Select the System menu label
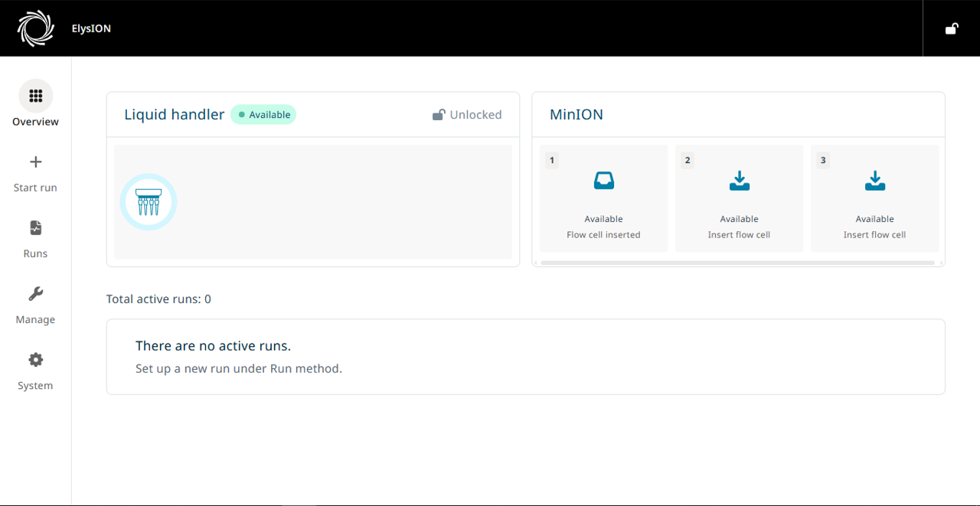 [x=35, y=385]
